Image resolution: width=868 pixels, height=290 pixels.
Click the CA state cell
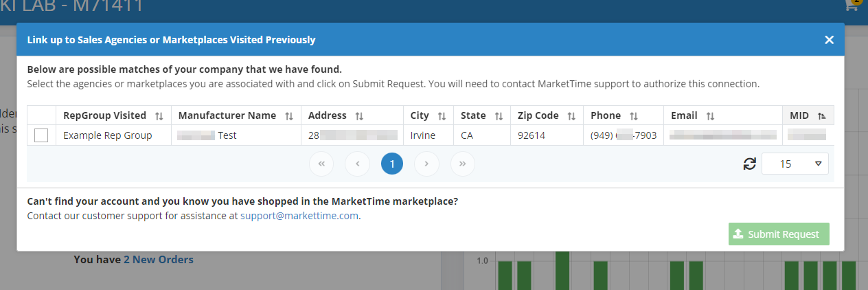482,135
